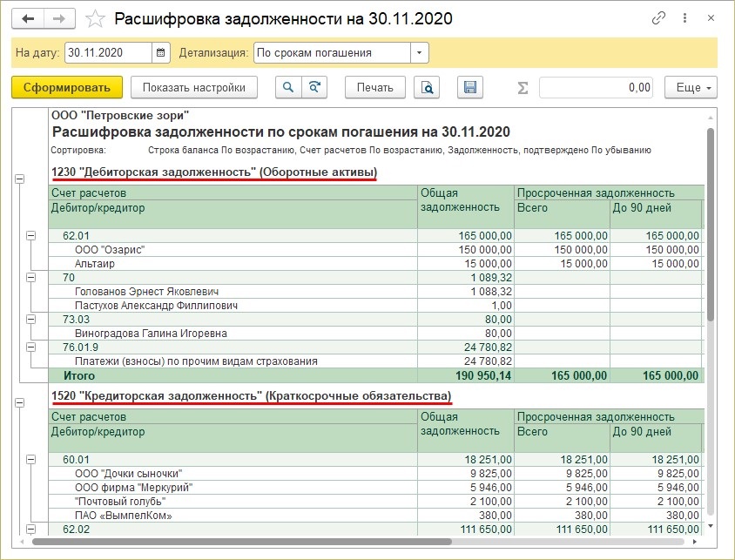The height and width of the screenshot is (560, 735).
Task: Click the Печать button
Action: [x=375, y=87]
